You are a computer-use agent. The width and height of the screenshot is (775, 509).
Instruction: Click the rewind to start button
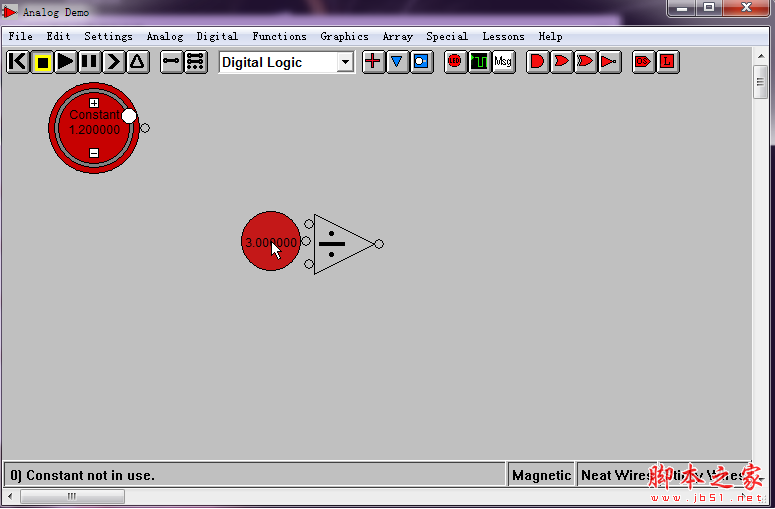point(18,62)
